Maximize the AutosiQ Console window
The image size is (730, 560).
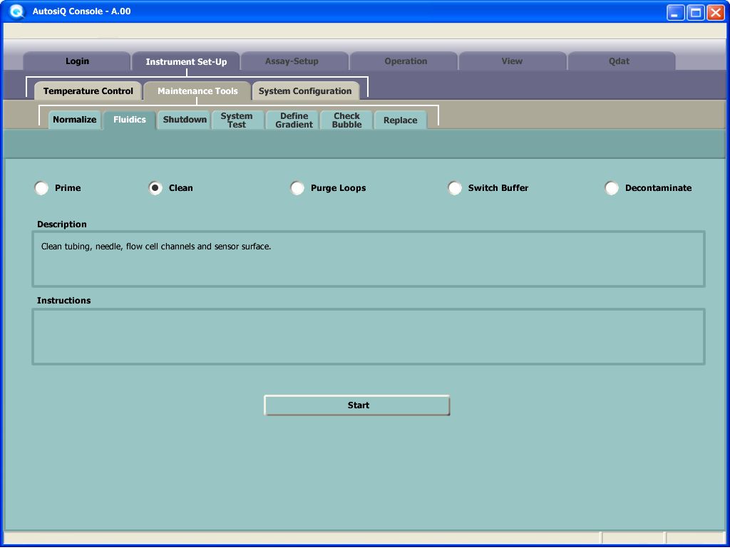pos(696,13)
